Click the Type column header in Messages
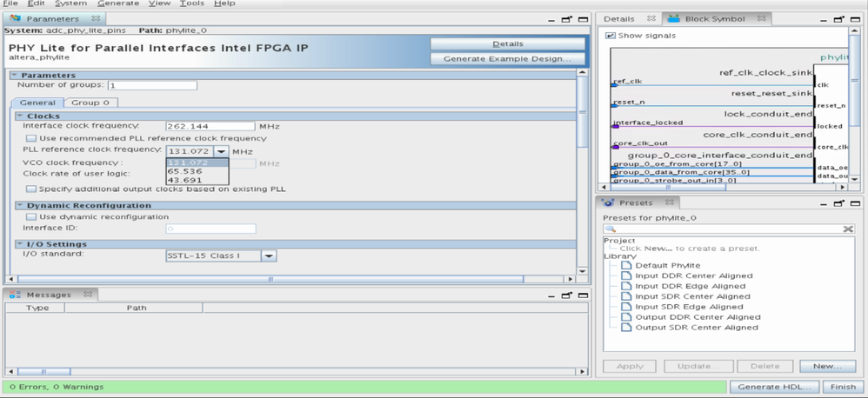Image resolution: width=868 pixels, height=398 pixels. pyautogui.click(x=37, y=308)
